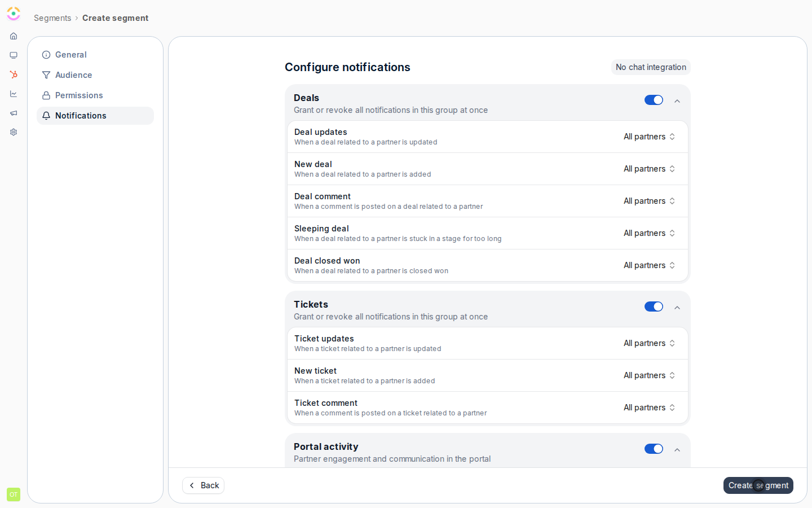Open the New ticket partners dropdown
The image size is (812, 508).
click(650, 375)
